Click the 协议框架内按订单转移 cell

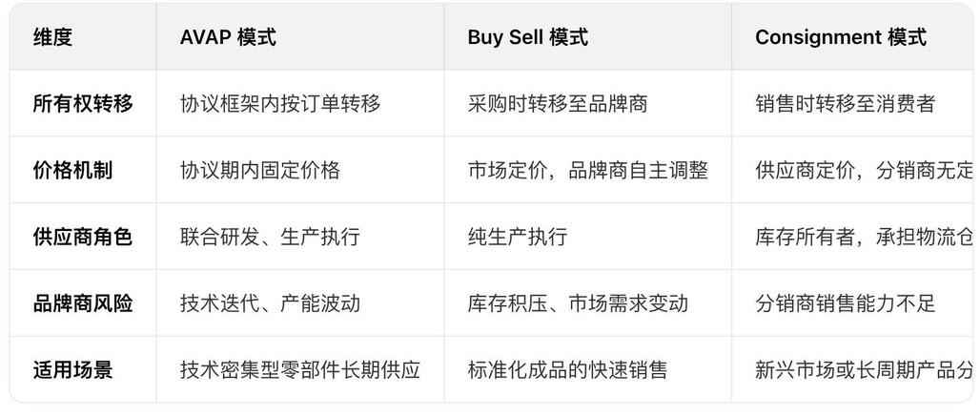pos(280,104)
